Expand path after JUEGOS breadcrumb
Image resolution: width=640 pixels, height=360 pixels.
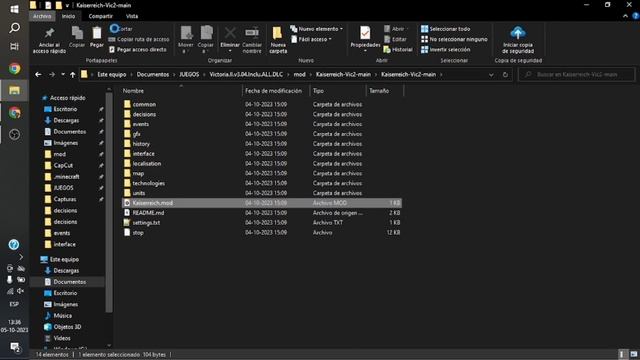[x=204, y=75]
